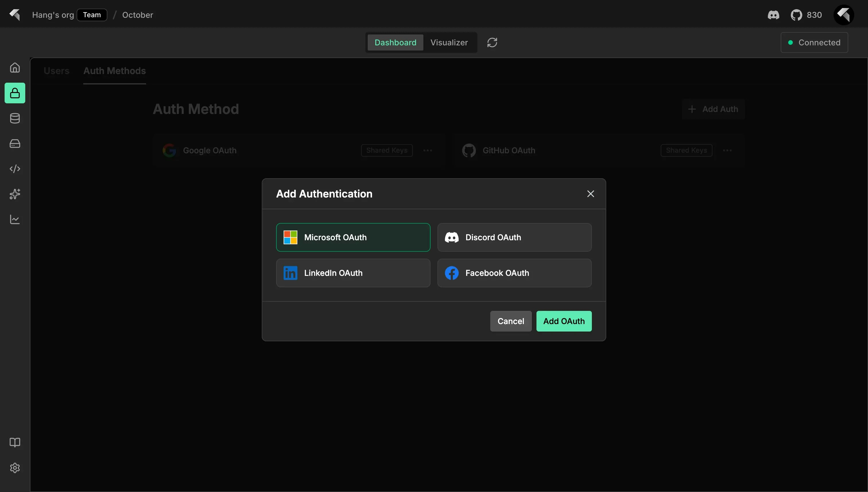Expand the Team badge next to Hang's org
Viewport: 868px width, 492px height.
click(92, 15)
